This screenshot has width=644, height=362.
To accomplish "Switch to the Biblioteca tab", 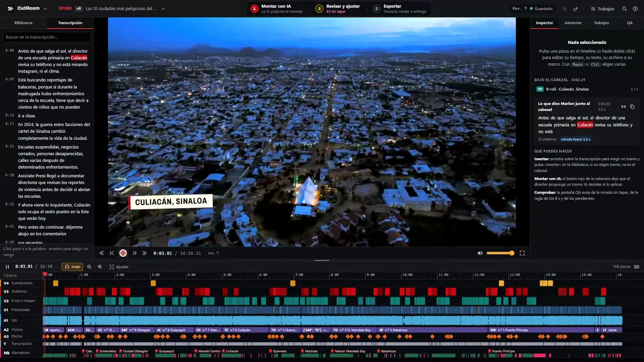I will point(23,23).
